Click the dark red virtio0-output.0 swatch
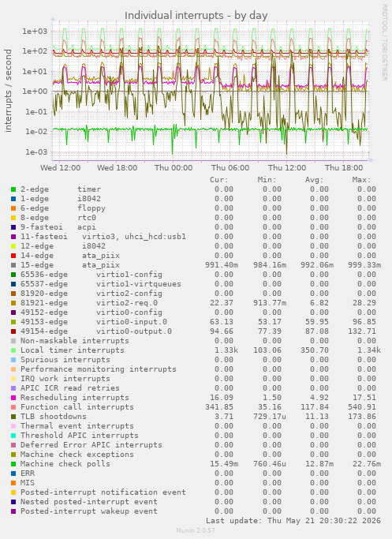 pyautogui.click(x=13, y=331)
